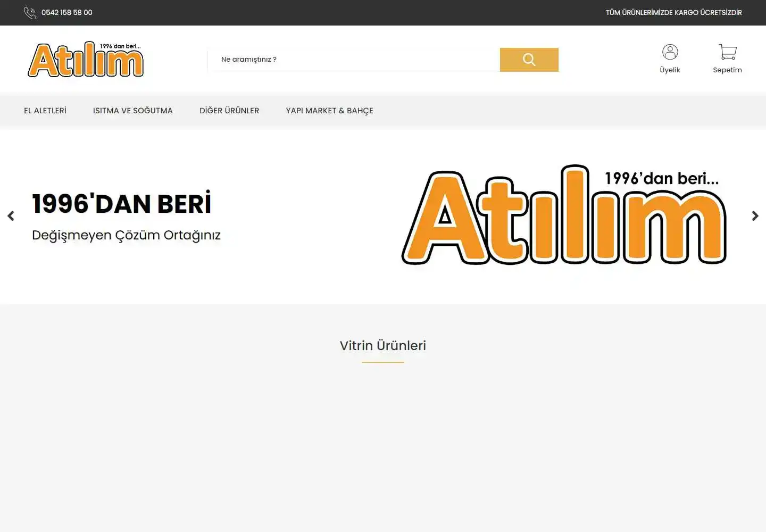Click the phone handset icon
This screenshot has width=766, height=532.
coord(30,13)
